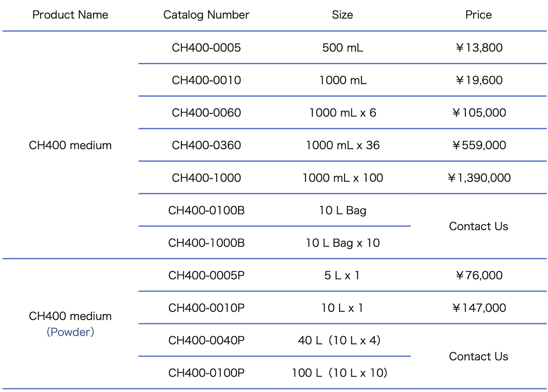548x392 pixels.
Task: Select catalog number CH400-0005P
Action: point(206,275)
